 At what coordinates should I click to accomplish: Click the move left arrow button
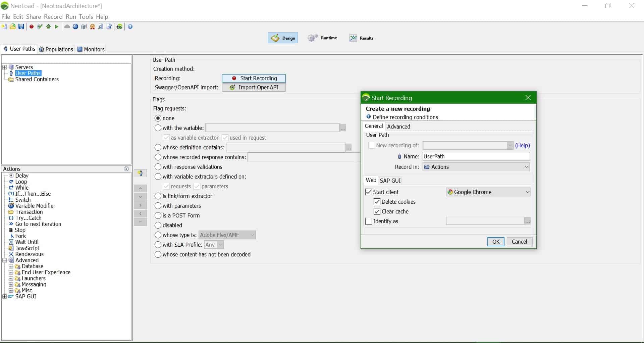(x=140, y=213)
